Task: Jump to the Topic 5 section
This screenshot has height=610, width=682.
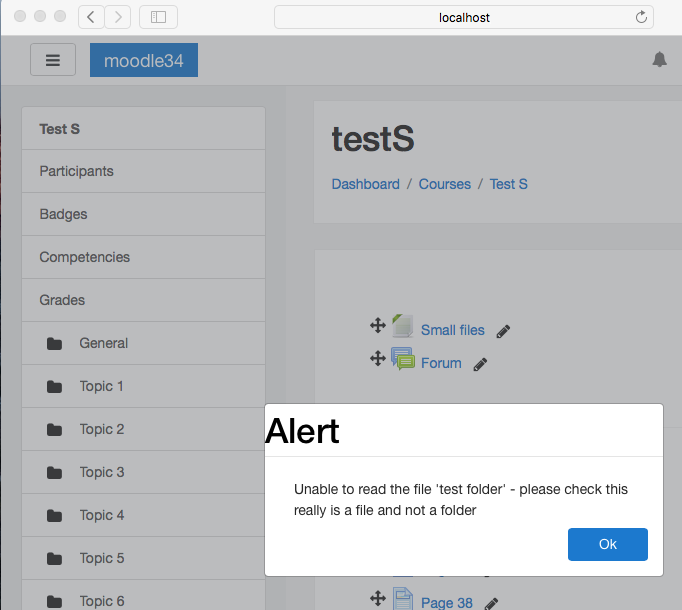Action: [144, 558]
